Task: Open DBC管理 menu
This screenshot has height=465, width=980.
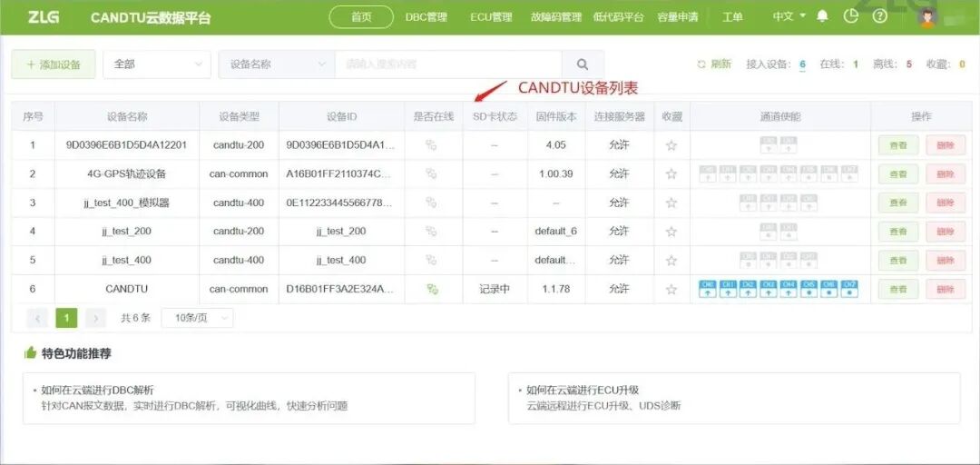Action: (426, 17)
